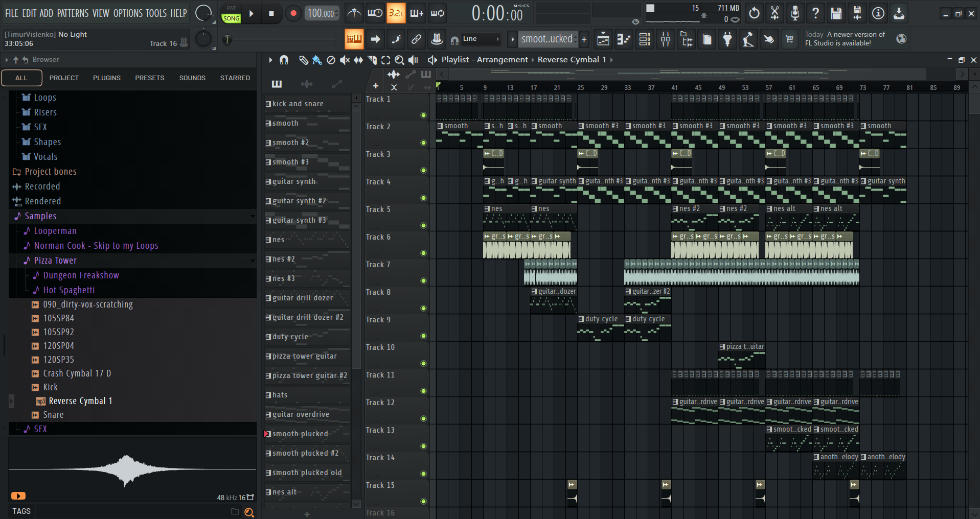Click the metronome icon

pos(354,13)
